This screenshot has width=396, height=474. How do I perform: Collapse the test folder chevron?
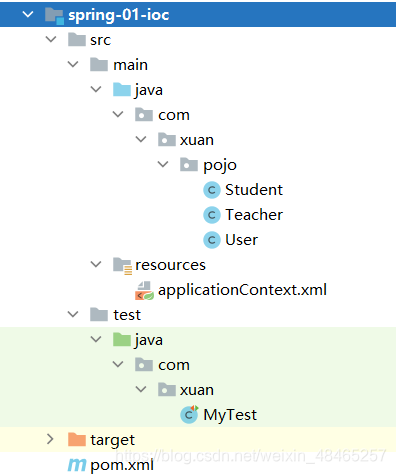point(73,314)
